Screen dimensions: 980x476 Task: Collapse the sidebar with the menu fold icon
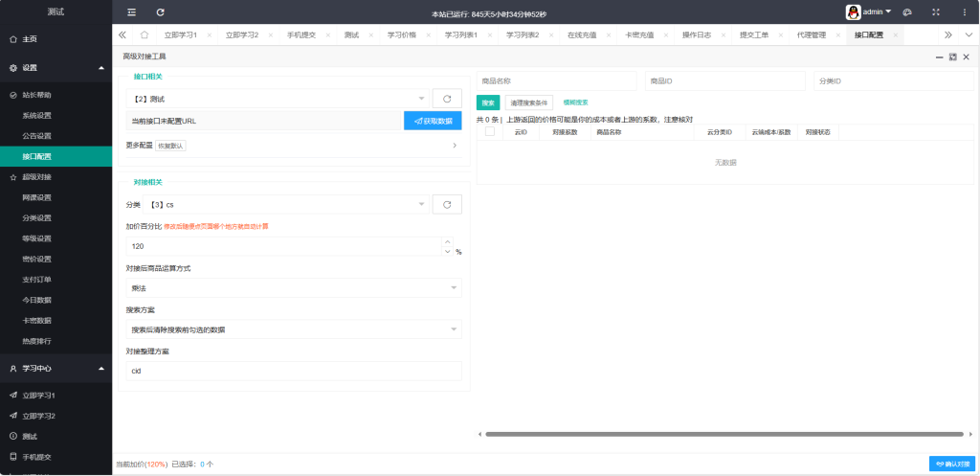132,12
